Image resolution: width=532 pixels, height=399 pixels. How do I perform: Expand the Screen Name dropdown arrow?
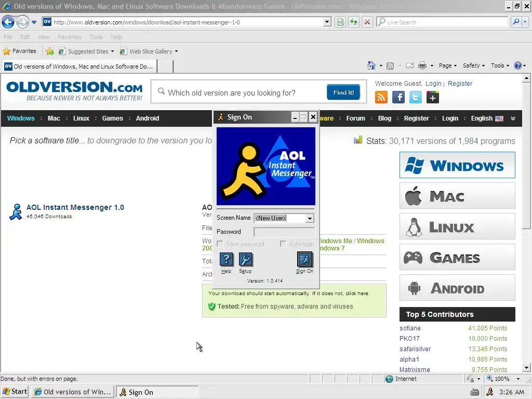coord(310,219)
